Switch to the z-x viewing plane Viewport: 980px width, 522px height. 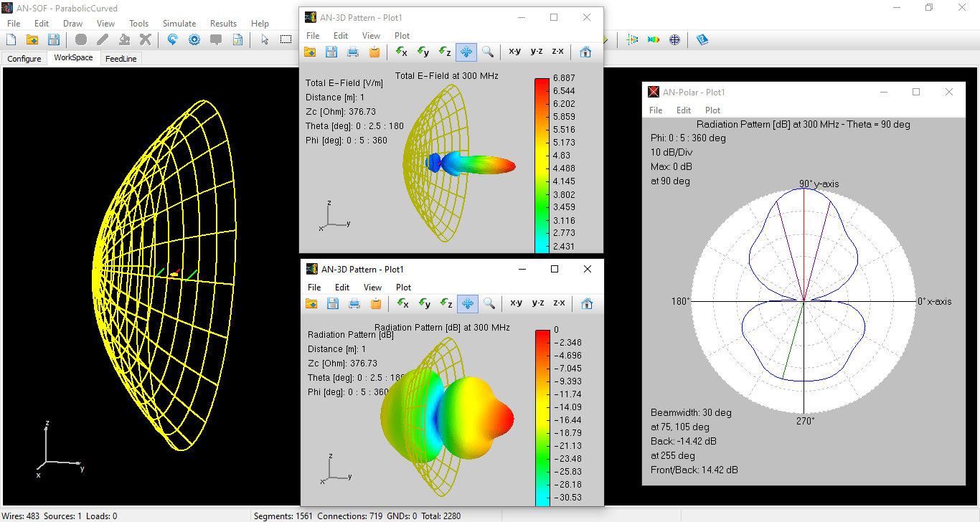(559, 52)
